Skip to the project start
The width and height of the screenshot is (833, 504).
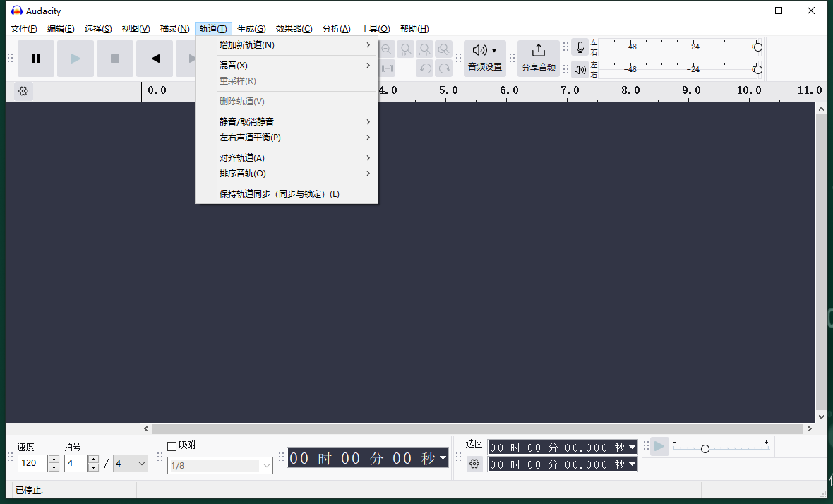pos(155,59)
